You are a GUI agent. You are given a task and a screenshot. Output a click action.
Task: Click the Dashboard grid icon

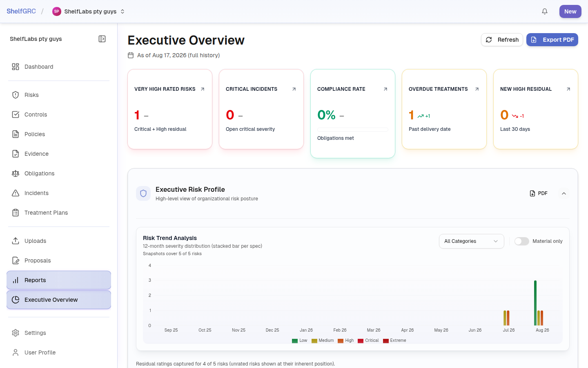tap(16, 67)
